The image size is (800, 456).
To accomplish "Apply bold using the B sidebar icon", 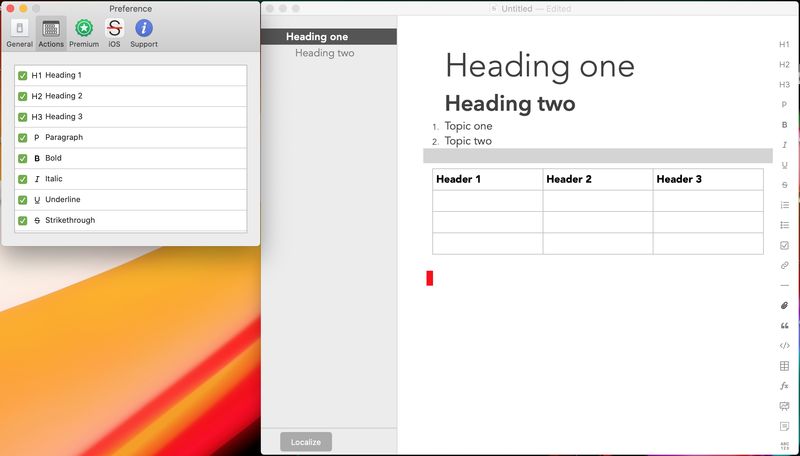I will [x=784, y=124].
